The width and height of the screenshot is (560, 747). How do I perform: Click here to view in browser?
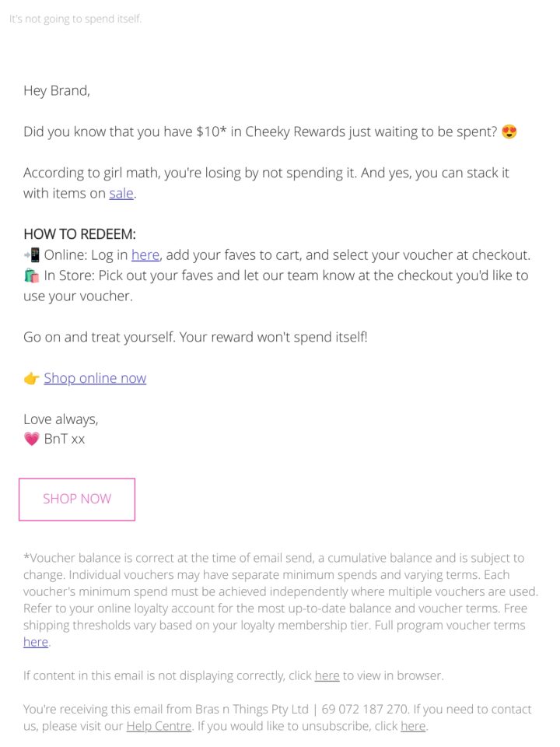[327, 675]
